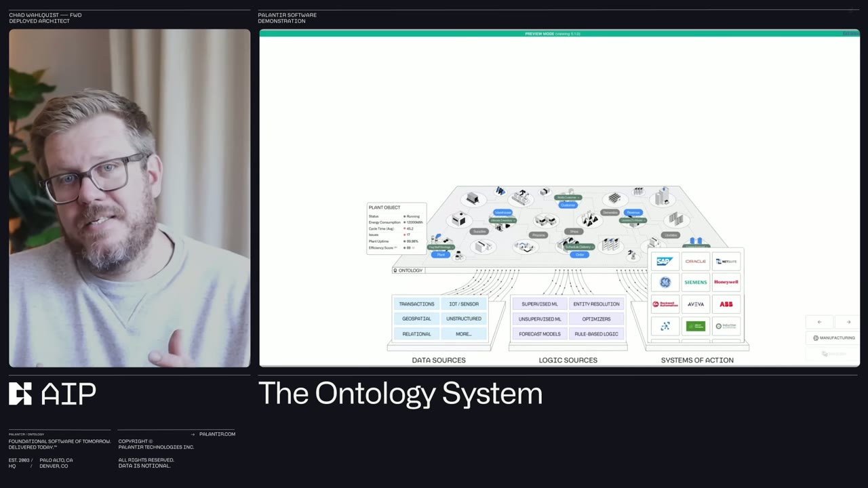Viewport: 868px width, 488px height.
Task: Switch to the LOGIC SOURCES section
Action: [568, 360]
